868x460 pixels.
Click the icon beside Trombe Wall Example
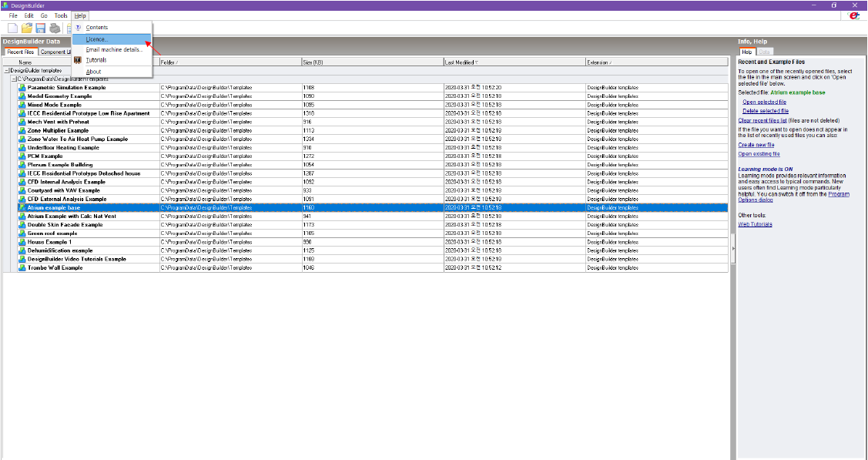[22, 268]
